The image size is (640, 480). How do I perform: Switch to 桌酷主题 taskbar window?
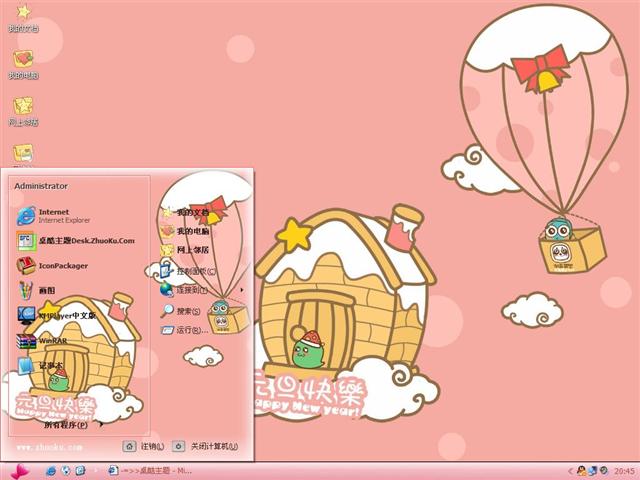click(150, 471)
